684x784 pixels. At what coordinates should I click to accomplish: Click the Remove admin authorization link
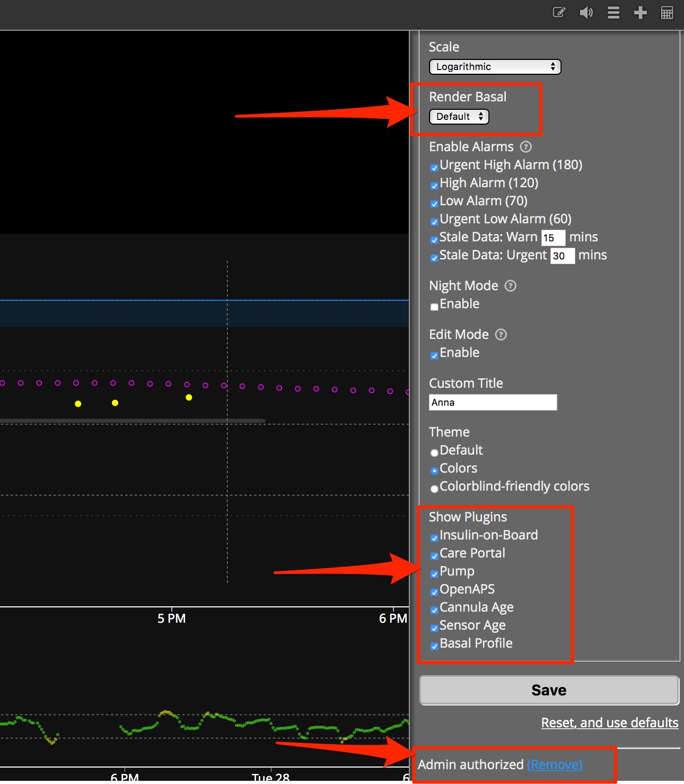[555, 764]
